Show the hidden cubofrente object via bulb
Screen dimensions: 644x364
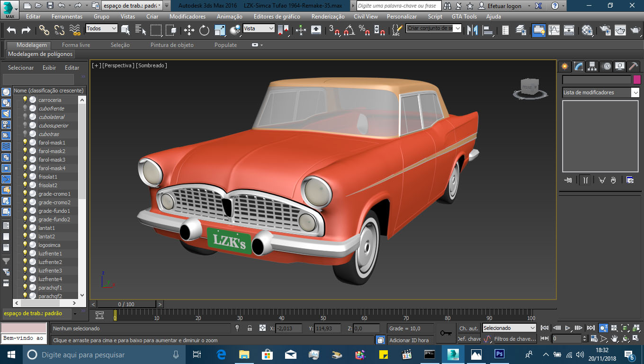tap(25, 109)
